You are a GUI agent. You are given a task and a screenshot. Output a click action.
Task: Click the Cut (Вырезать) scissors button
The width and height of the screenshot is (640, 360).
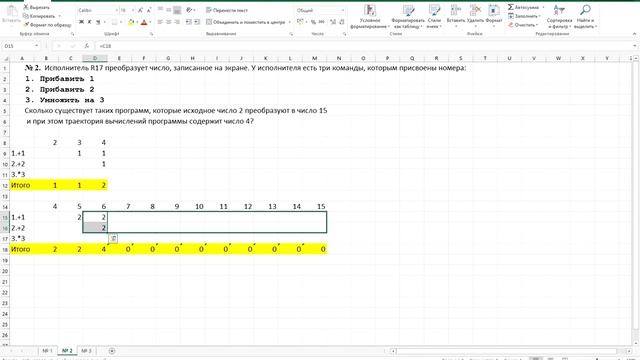coord(37,7)
